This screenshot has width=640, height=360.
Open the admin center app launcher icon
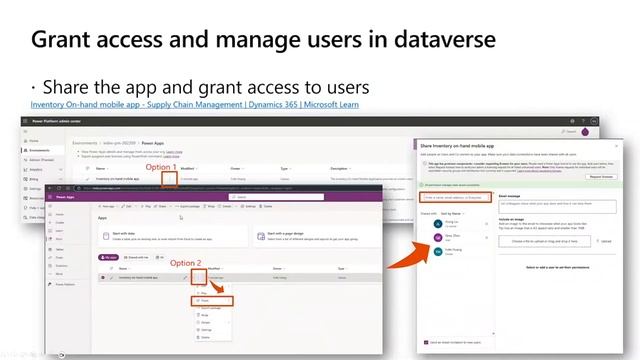pyautogui.click(x=25, y=121)
